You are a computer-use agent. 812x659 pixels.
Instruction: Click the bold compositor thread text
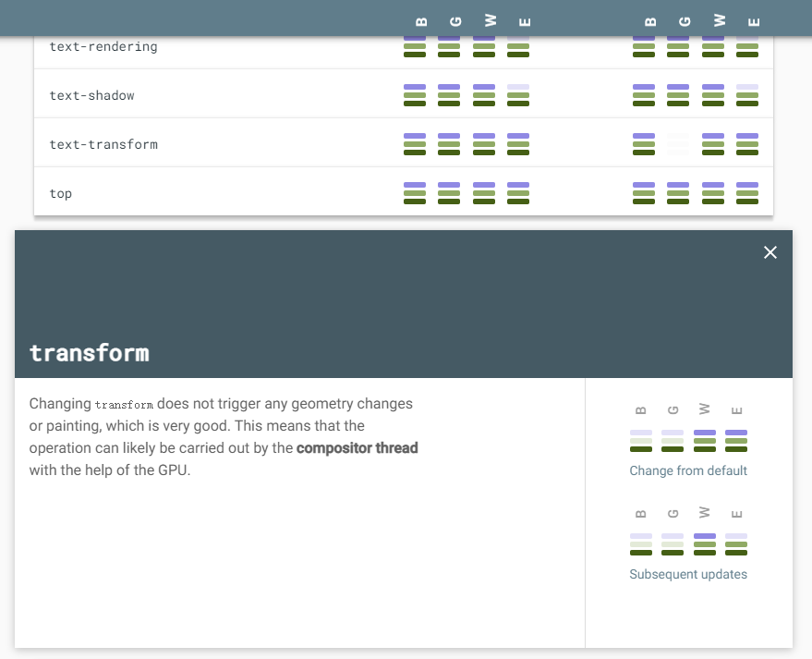click(x=358, y=448)
